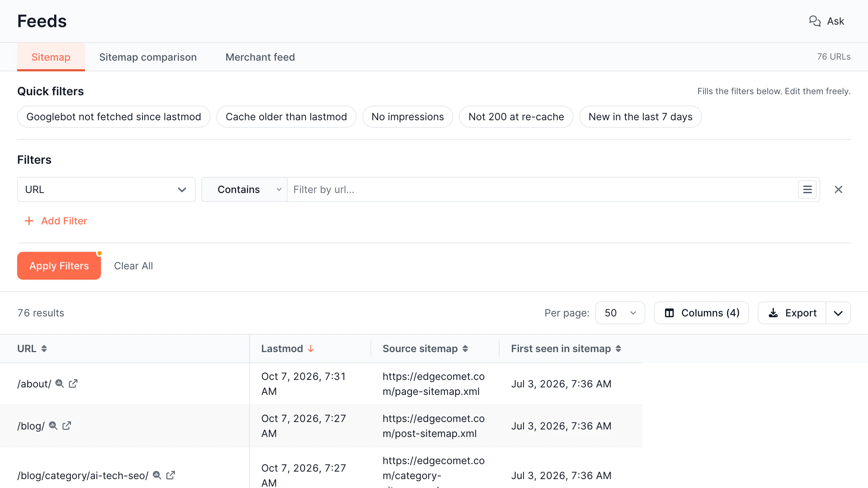Click the /about/ URL text
Viewport: 868px width, 488px height.
click(x=34, y=384)
